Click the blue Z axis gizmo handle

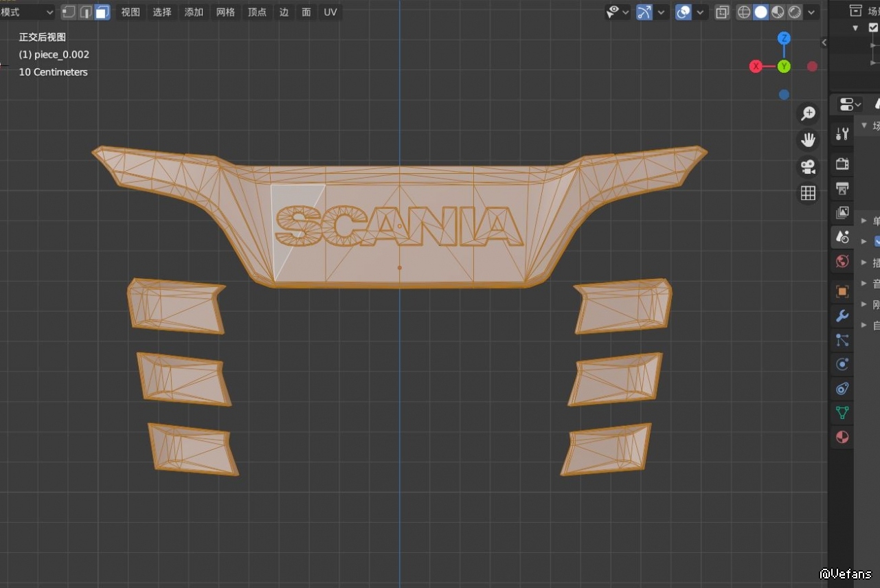(x=784, y=38)
